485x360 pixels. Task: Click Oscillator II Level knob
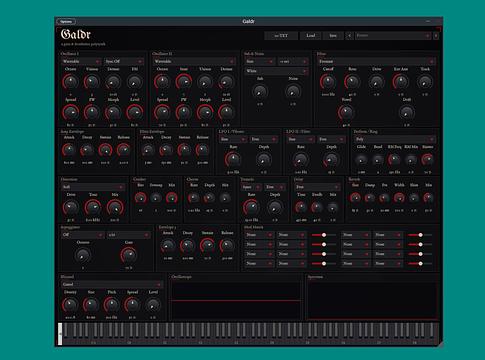pos(226,113)
